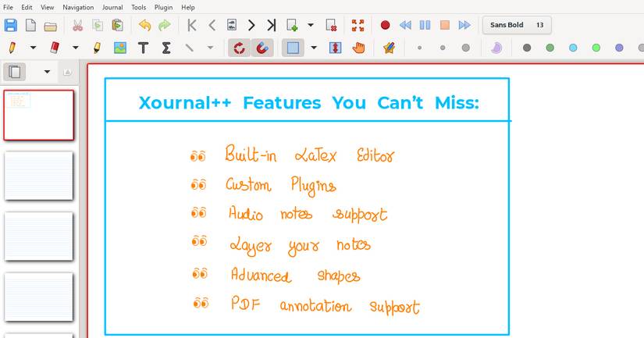Image resolution: width=644 pixels, height=338 pixels.
Task: Start audio recording with red circle
Action: [385, 26]
